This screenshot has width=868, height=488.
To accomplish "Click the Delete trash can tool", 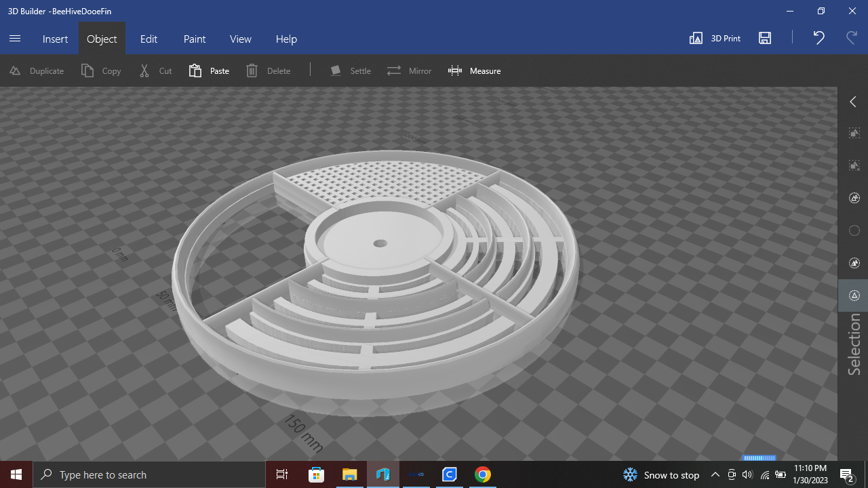I will [x=268, y=70].
